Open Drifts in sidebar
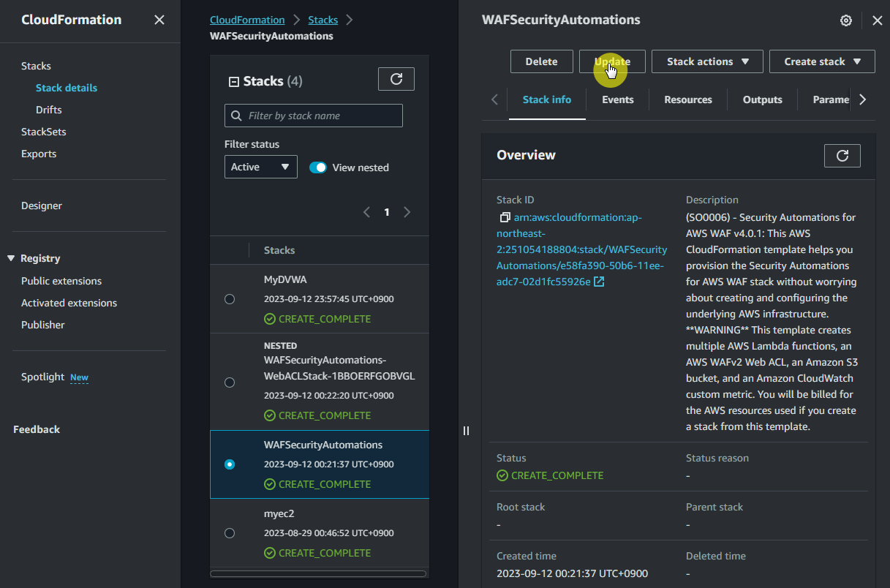The image size is (890, 588). pos(49,110)
